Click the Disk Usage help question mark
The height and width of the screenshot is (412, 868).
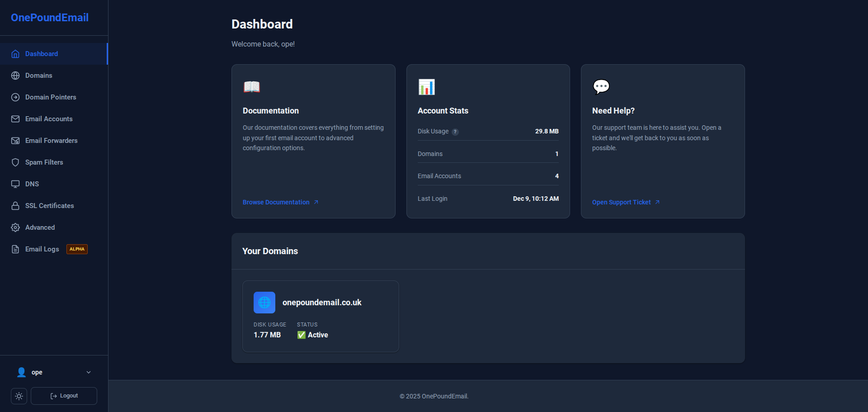click(455, 132)
